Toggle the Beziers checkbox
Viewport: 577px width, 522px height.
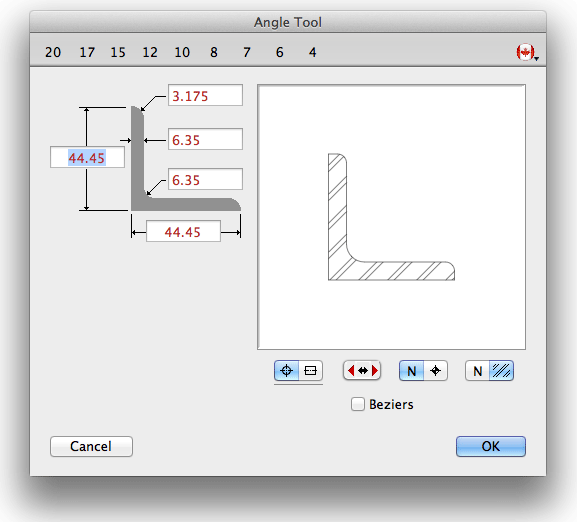click(358, 404)
